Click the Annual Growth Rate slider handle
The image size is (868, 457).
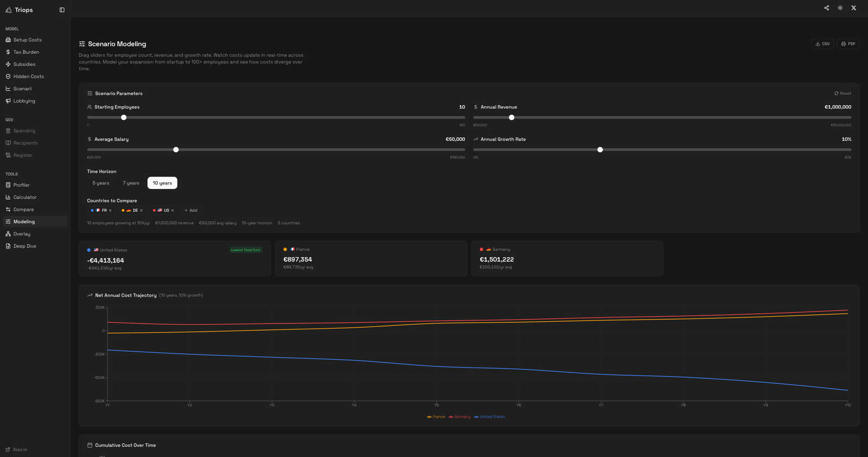click(x=600, y=150)
